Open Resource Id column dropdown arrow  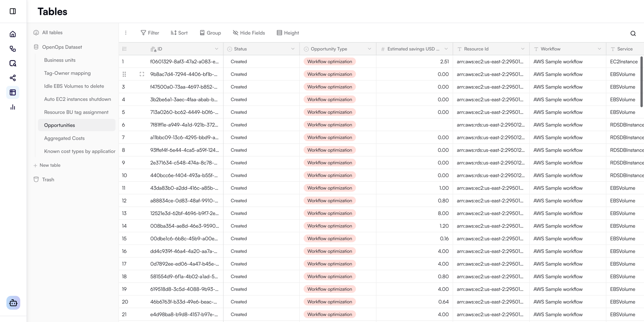(523, 49)
